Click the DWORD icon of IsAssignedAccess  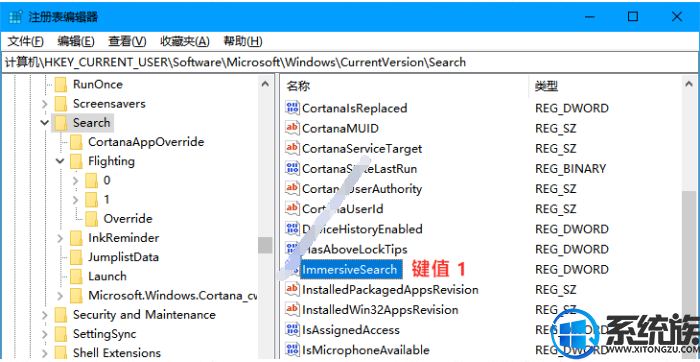click(x=292, y=330)
